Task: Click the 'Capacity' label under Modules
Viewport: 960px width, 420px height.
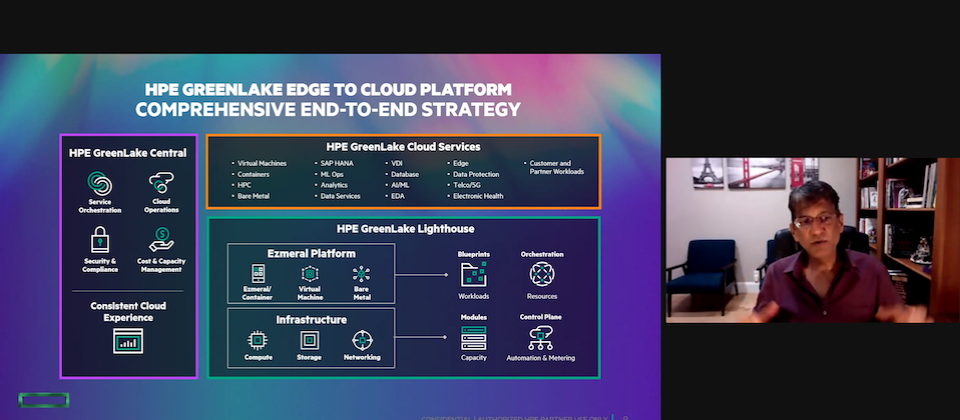Action: click(x=474, y=358)
